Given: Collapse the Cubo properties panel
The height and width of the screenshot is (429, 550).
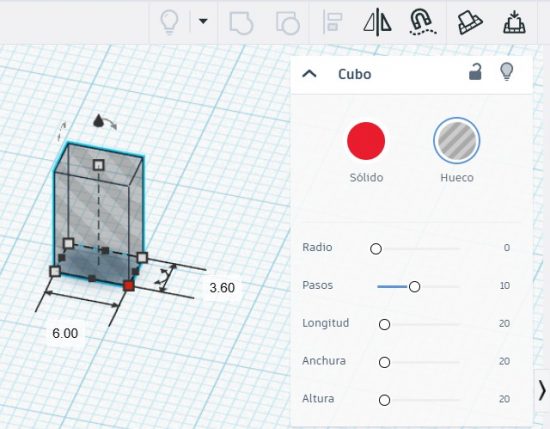Looking at the screenshot, I should tap(309, 74).
